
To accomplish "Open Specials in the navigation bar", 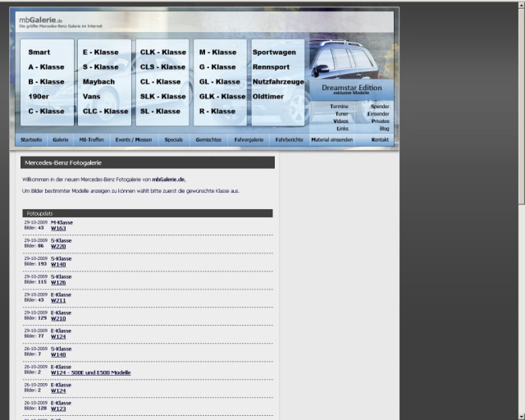I will (173, 139).
